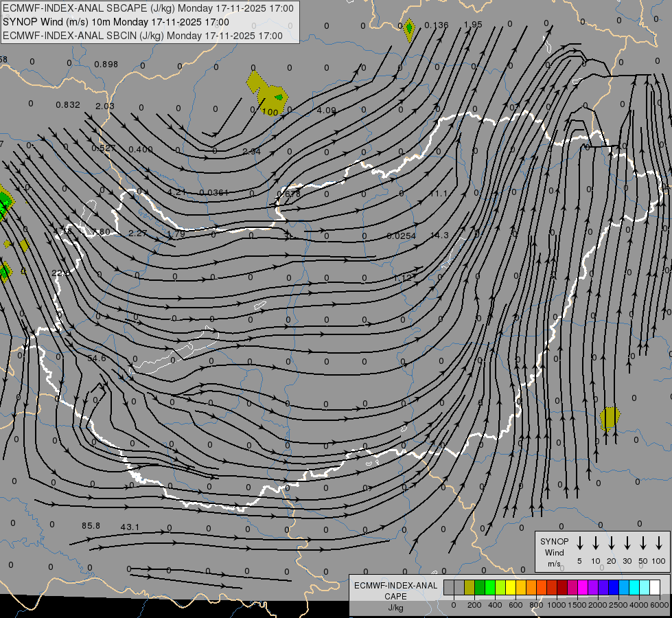Click the map value 0.527
The height and width of the screenshot is (618, 672).
[x=103, y=148]
